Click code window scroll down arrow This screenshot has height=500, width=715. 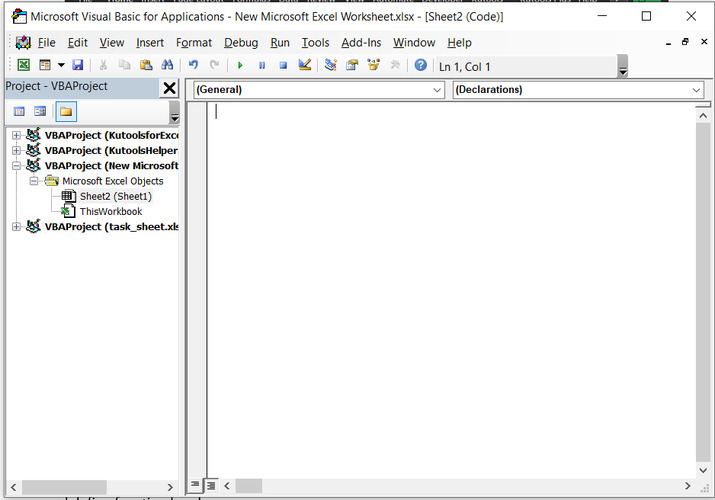tap(703, 470)
